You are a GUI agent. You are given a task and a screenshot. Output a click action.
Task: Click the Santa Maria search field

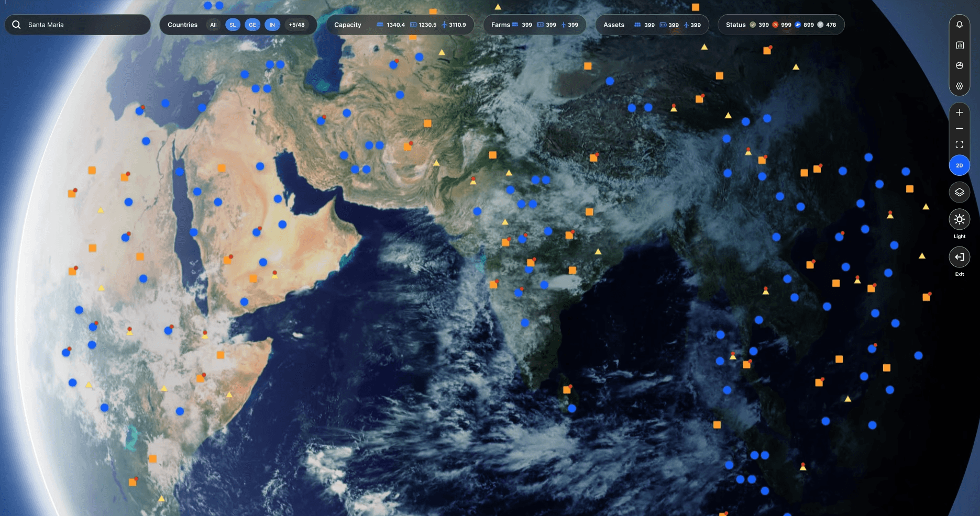78,25
